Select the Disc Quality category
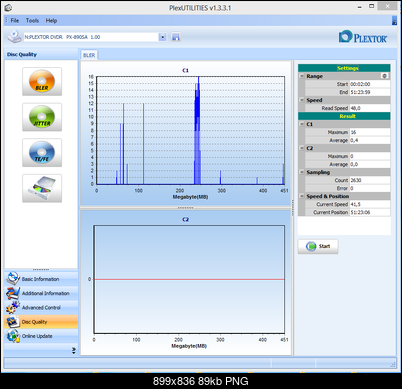This screenshot has height=389, width=402. pyautogui.click(x=41, y=322)
